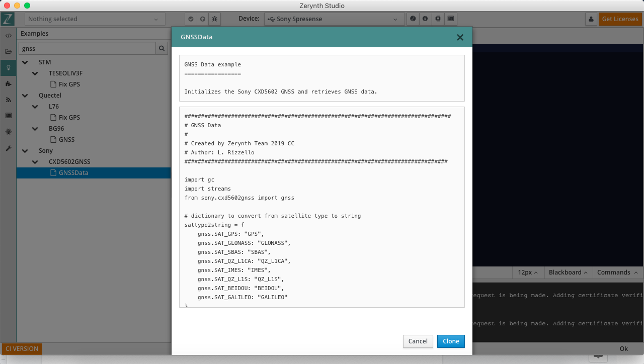Open the news feed RSS sidebar icon
Image resolution: width=644 pixels, height=364 pixels.
pyautogui.click(x=8, y=100)
